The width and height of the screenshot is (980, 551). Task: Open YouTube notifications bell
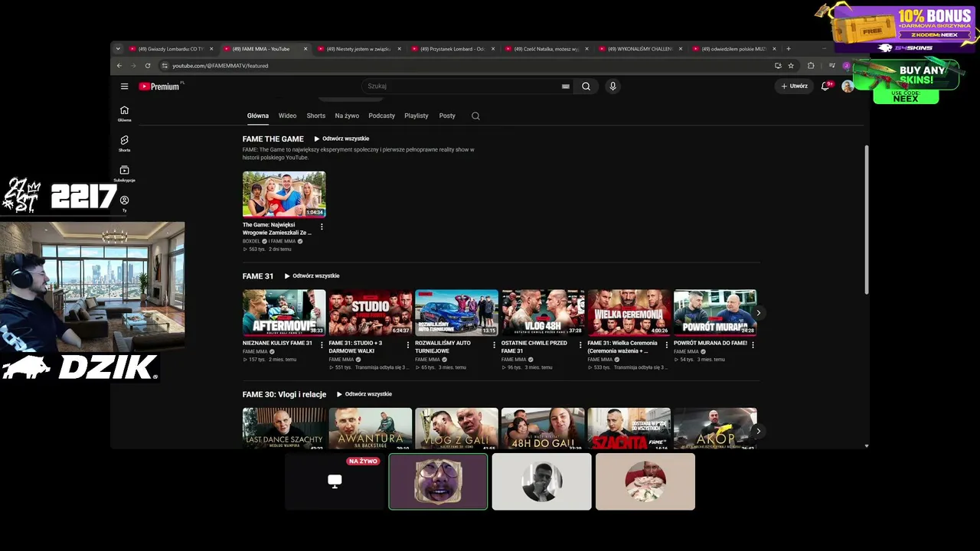point(825,86)
